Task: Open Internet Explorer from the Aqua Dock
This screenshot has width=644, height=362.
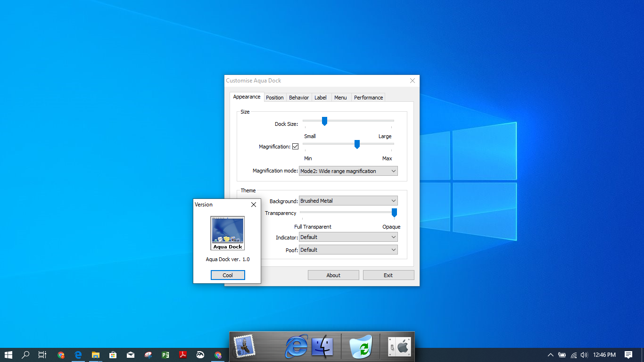Action: pyautogui.click(x=296, y=347)
